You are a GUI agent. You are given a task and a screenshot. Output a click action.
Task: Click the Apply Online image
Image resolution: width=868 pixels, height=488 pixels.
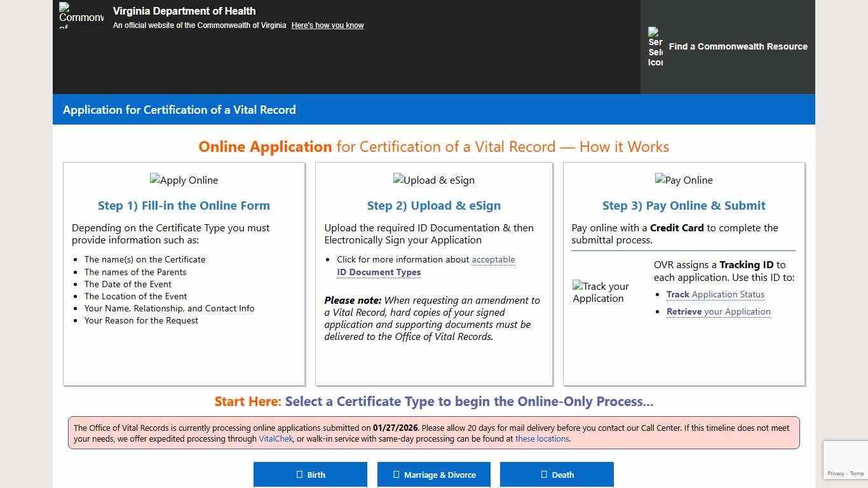tap(184, 180)
